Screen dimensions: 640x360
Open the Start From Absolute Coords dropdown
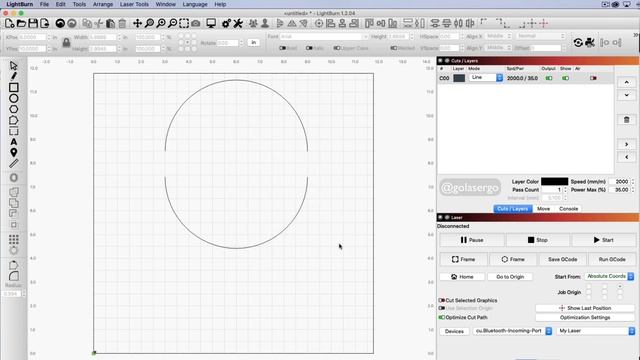pos(609,276)
